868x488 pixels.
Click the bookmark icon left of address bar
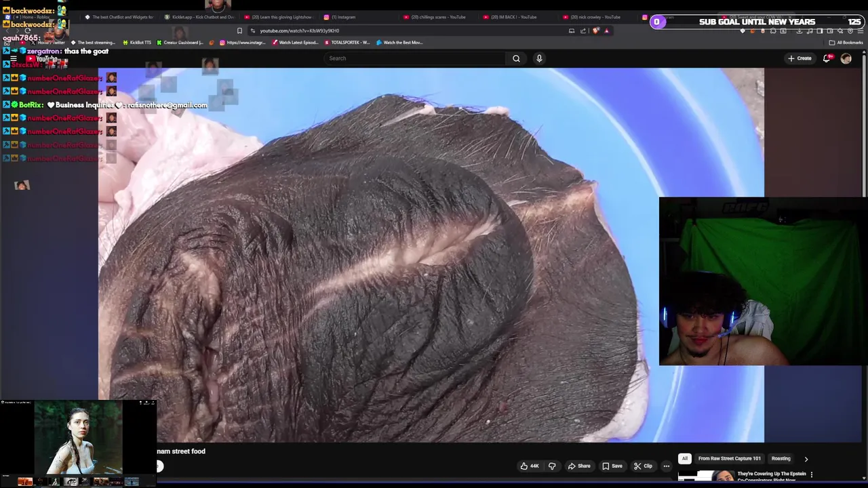(x=239, y=30)
